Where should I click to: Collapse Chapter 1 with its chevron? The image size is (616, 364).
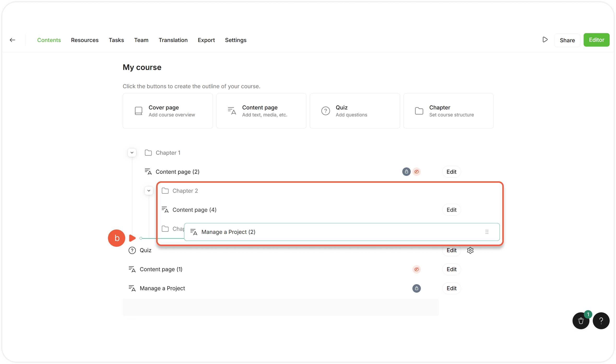pyautogui.click(x=132, y=153)
